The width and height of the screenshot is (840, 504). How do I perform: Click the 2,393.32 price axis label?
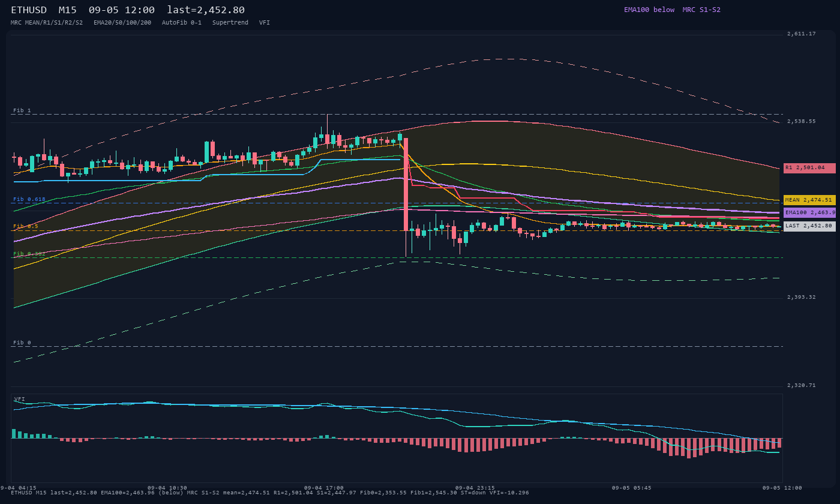tap(802, 297)
